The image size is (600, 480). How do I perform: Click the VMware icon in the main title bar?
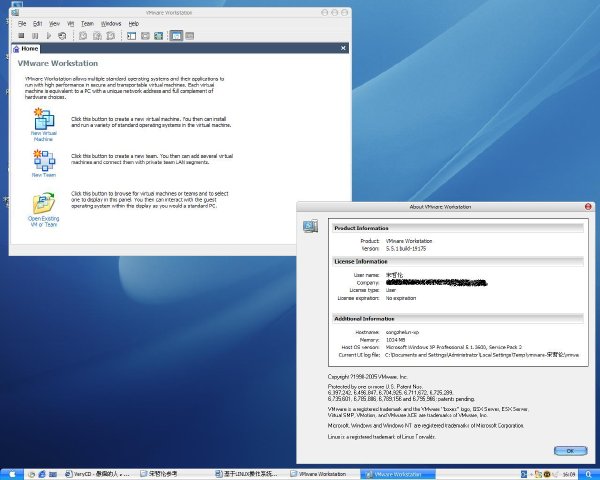click(15, 13)
